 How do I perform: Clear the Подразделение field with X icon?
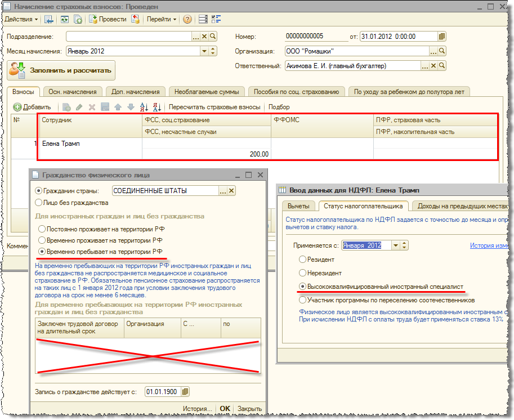(x=204, y=37)
